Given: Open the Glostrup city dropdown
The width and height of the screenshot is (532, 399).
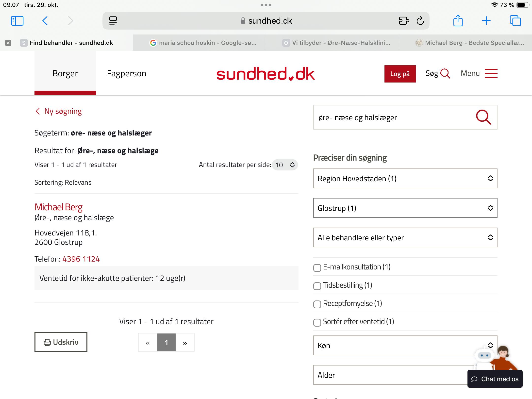Looking at the screenshot, I should tap(405, 208).
